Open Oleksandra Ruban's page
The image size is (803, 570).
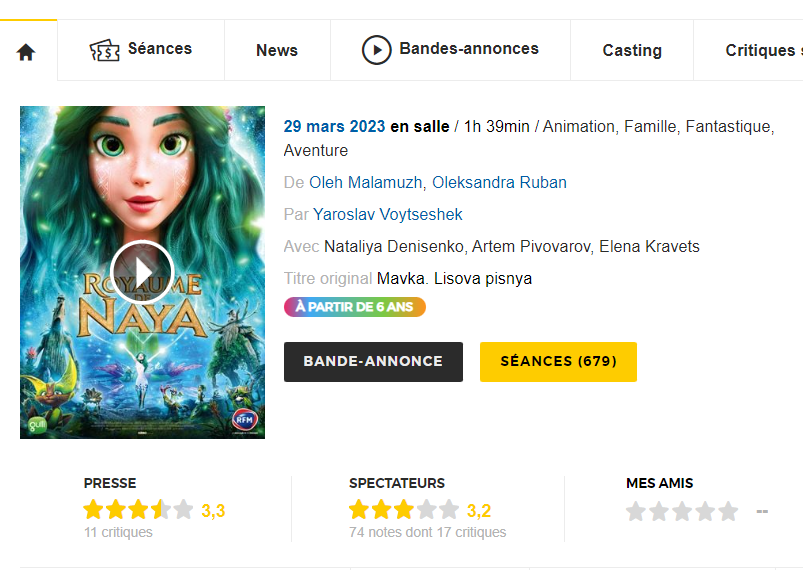pos(499,182)
